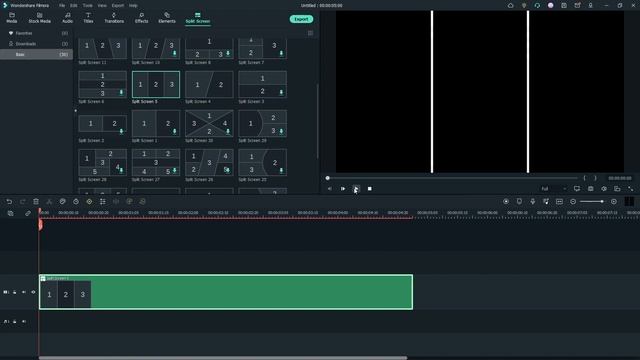The image size is (640, 360).
Task: Click the stop button in preview
Action: click(369, 189)
